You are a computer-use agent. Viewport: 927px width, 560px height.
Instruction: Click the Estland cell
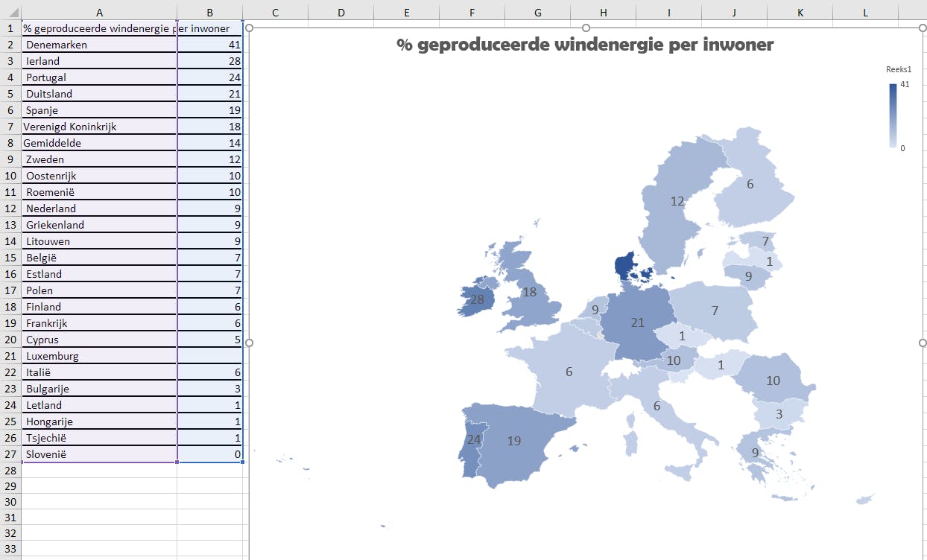[x=100, y=274]
